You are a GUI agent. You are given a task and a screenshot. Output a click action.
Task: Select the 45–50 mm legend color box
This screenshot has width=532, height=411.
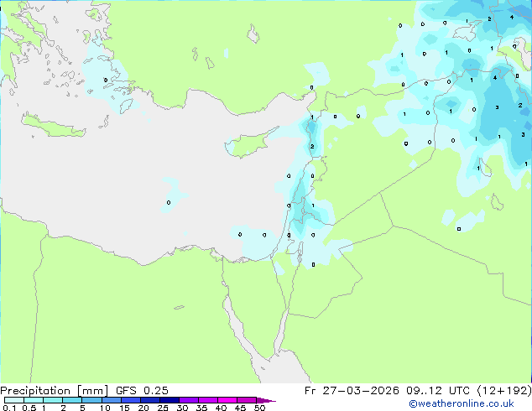pyautogui.click(x=247, y=400)
